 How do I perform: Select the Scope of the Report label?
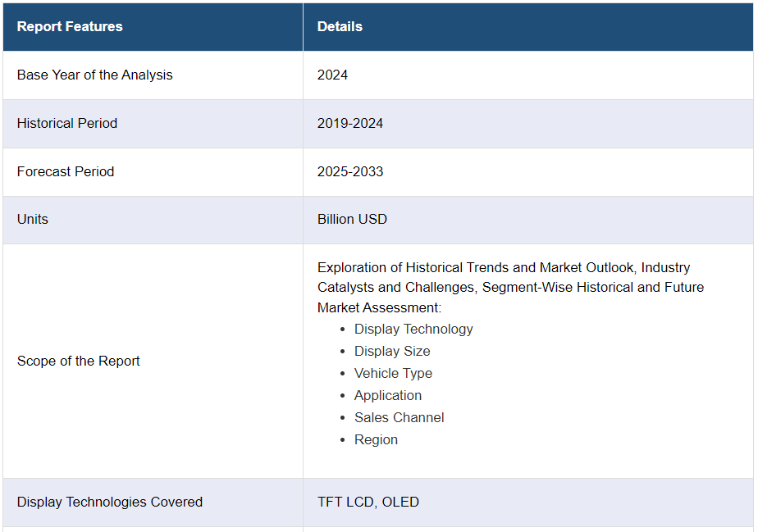tap(79, 361)
